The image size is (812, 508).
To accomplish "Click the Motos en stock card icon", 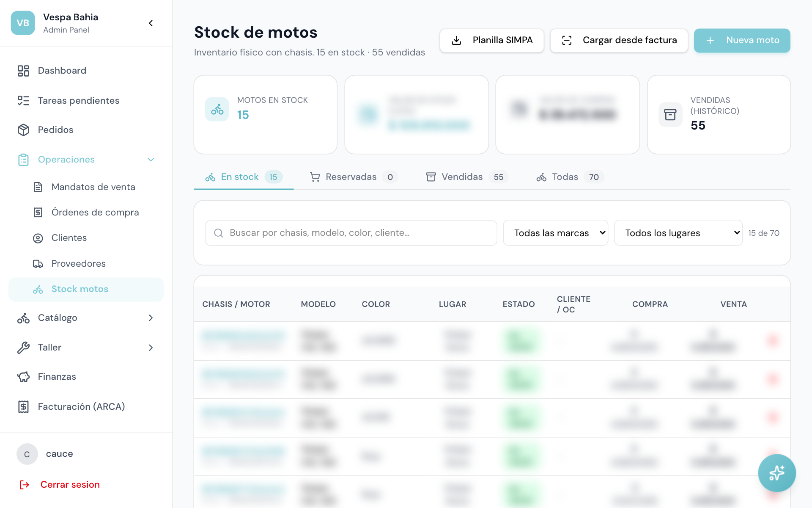I will click(217, 109).
